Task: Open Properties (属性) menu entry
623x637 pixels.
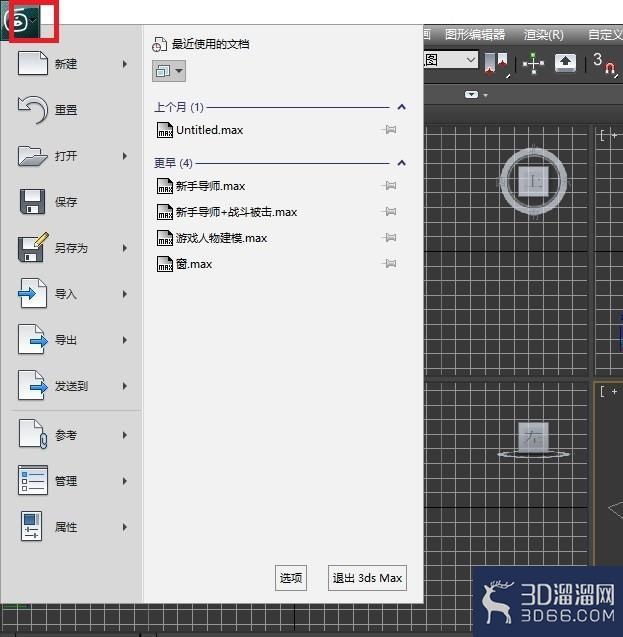Action: 71,527
